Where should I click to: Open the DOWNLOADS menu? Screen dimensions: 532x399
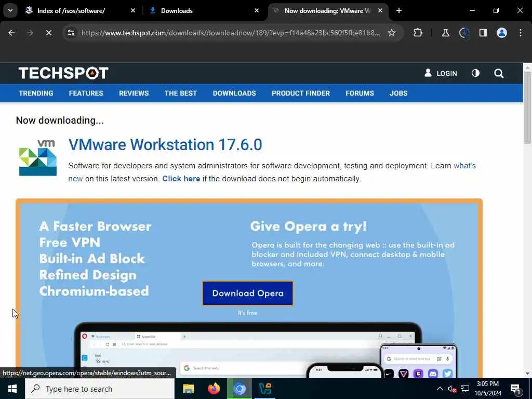pos(234,94)
